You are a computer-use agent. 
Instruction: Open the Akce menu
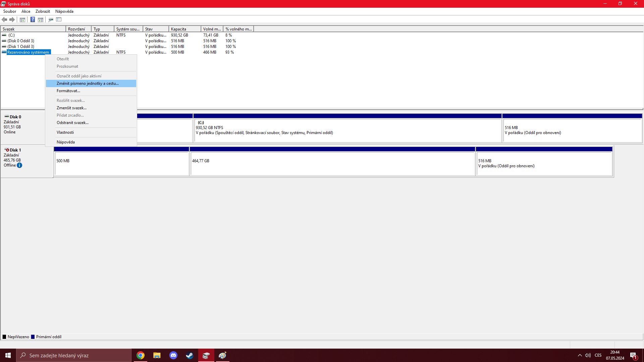point(26,11)
